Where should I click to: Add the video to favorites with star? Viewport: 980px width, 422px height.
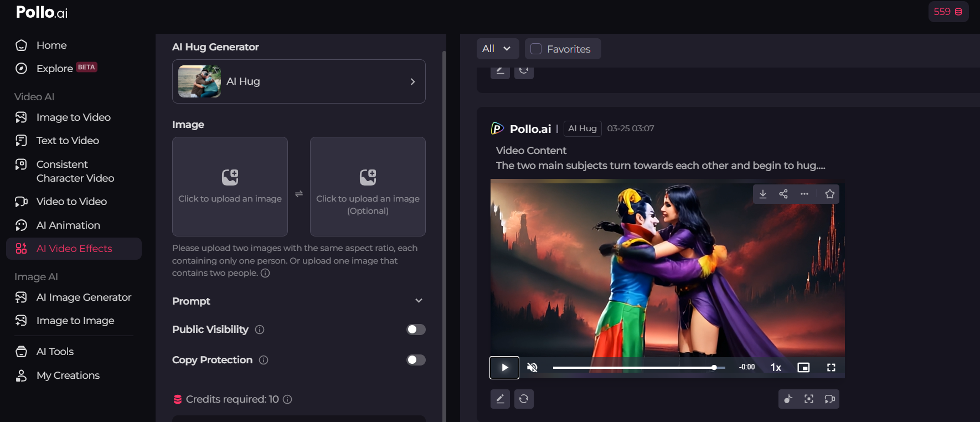pos(830,194)
